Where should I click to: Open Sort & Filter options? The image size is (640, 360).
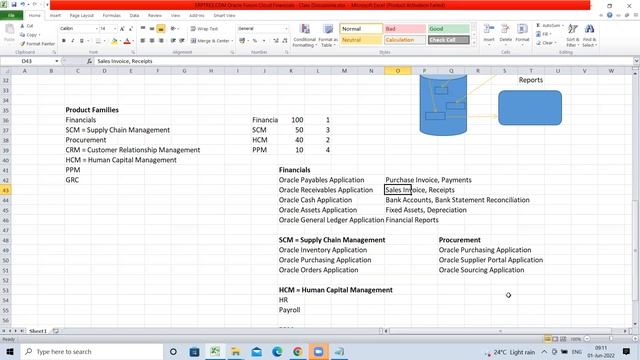pos(573,35)
